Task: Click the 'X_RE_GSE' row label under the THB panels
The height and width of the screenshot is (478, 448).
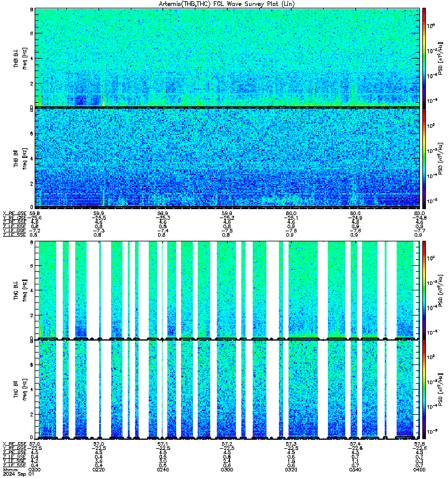Action: click(14, 213)
